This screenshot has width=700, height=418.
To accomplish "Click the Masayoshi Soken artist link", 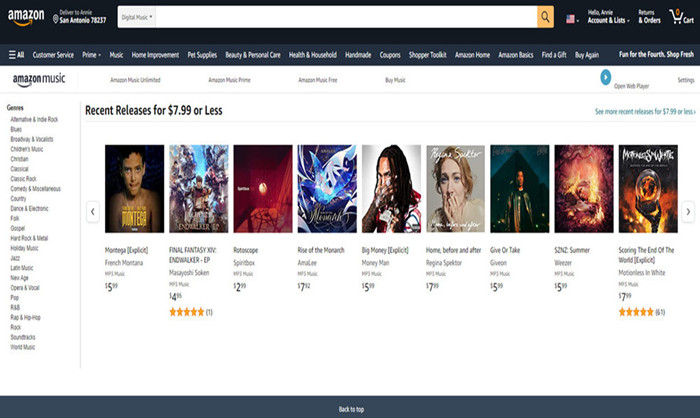I will 189,272.
